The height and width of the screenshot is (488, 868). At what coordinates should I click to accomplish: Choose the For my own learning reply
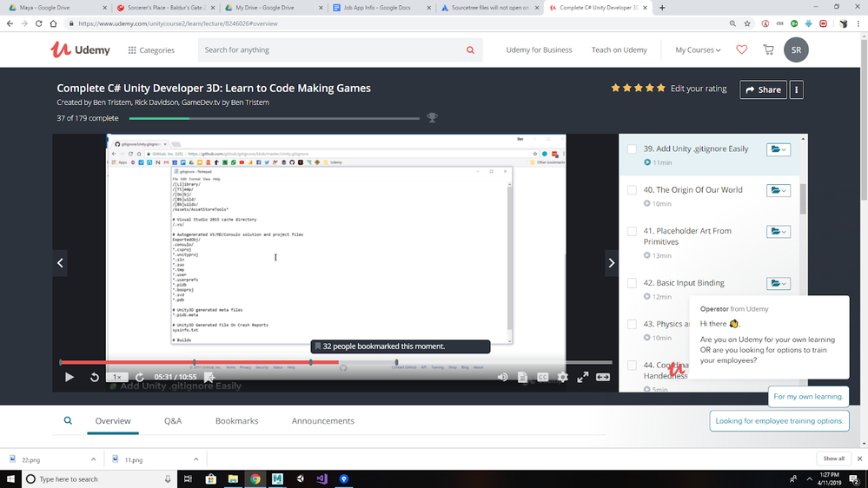pos(808,397)
